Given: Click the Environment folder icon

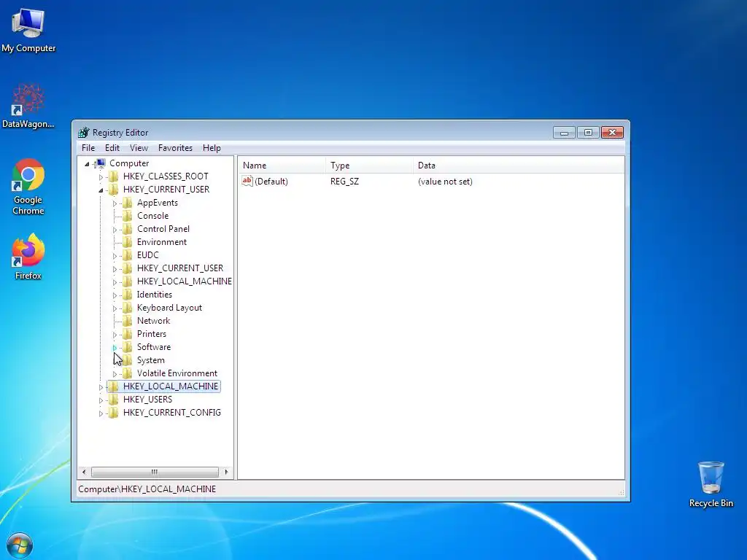Looking at the screenshot, I should pos(127,242).
